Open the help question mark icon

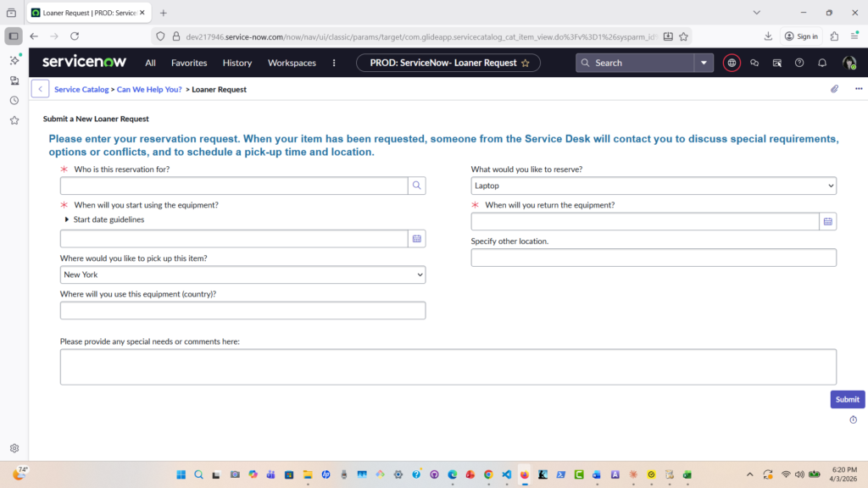[799, 63]
